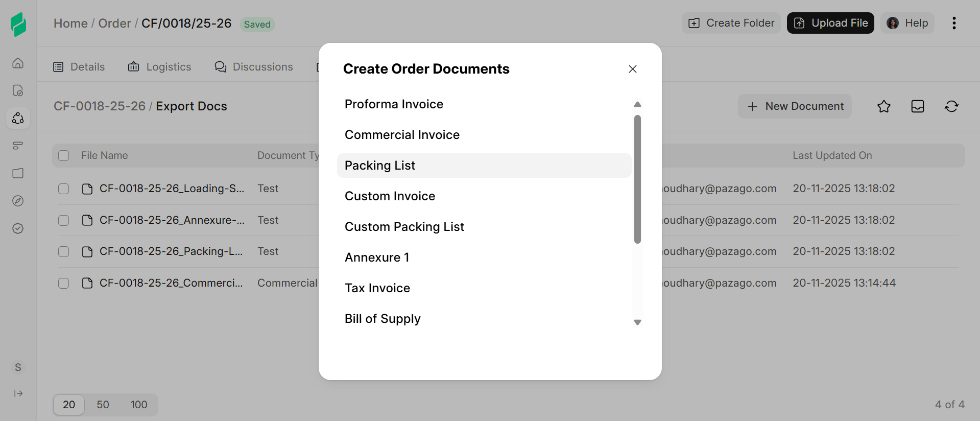This screenshot has width=980, height=421.
Task: Open the three-dot more options menu
Action: tap(954, 23)
